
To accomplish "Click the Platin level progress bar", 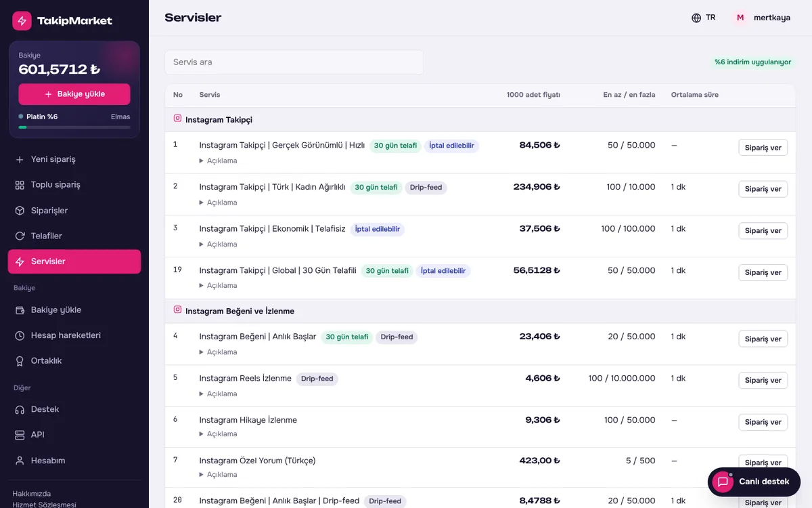I will pos(74,127).
